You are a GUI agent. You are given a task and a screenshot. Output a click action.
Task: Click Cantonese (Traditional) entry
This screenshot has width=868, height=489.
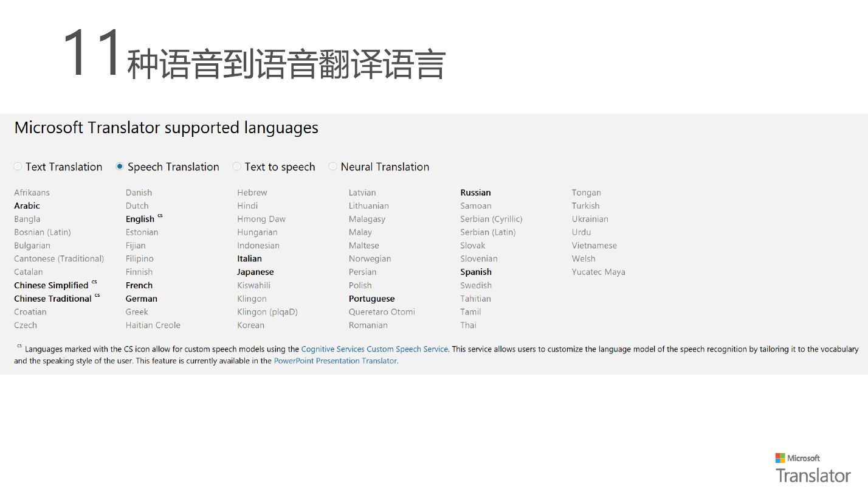(59, 258)
